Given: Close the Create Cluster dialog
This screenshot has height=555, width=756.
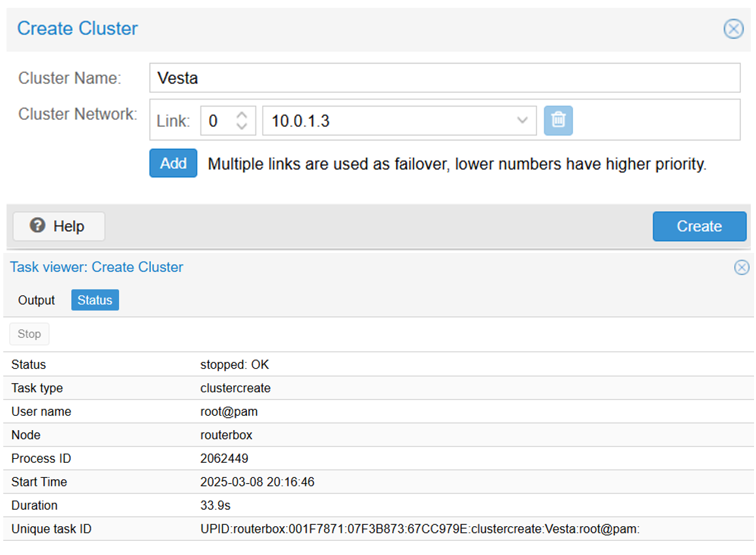Looking at the screenshot, I should [x=733, y=29].
